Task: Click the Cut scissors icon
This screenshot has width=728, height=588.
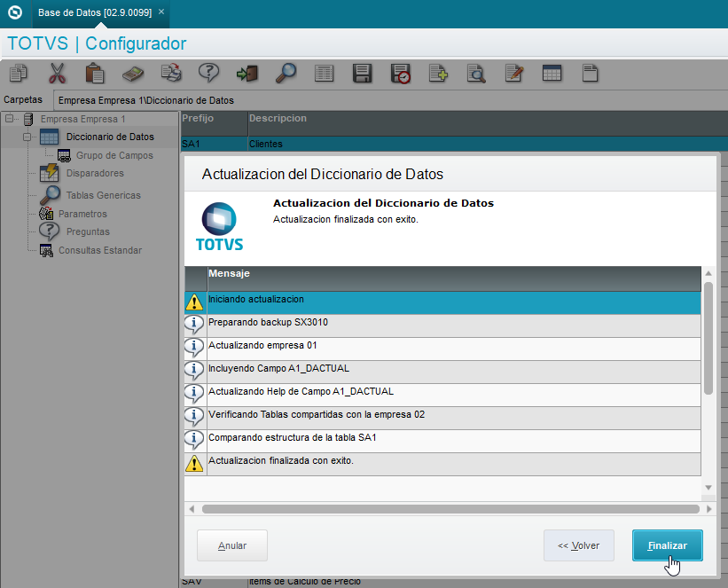Action: [x=57, y=74]
